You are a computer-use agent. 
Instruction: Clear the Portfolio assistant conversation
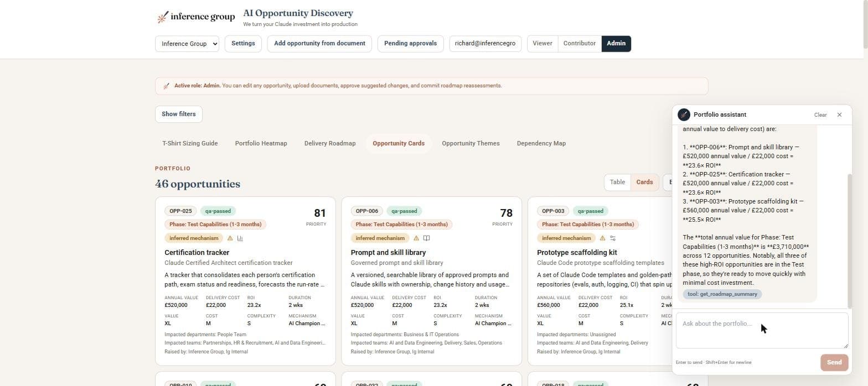820,115
